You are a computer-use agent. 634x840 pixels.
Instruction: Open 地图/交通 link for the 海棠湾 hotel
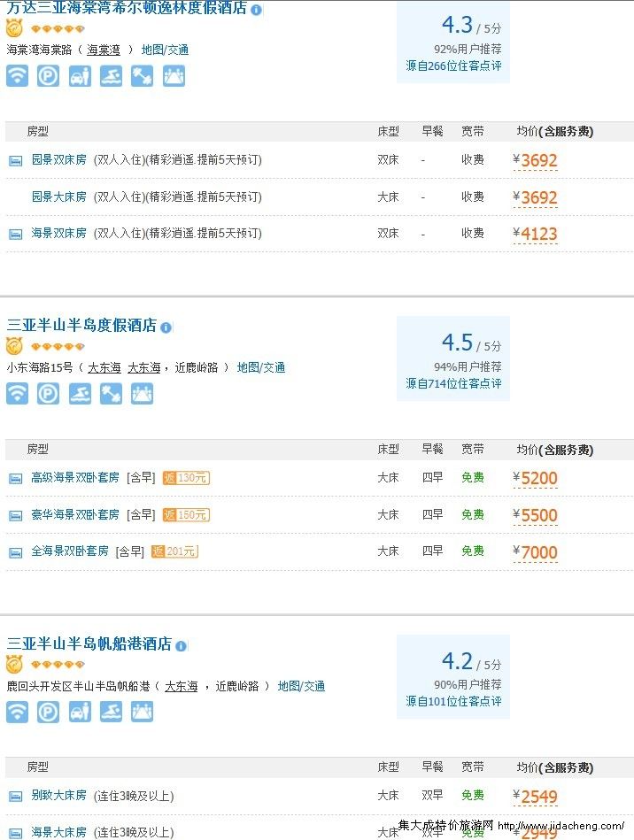click(x=165, y=50)
